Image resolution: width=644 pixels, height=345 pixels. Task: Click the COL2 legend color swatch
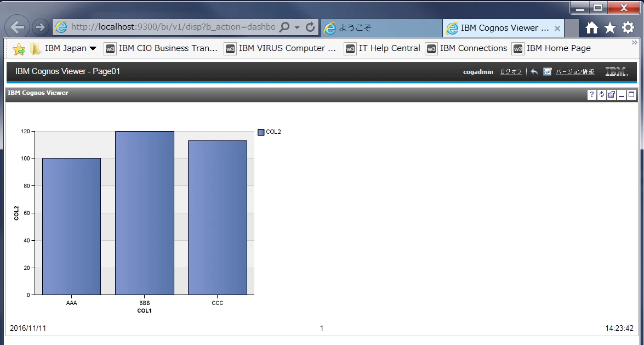[x=261, y=132]
